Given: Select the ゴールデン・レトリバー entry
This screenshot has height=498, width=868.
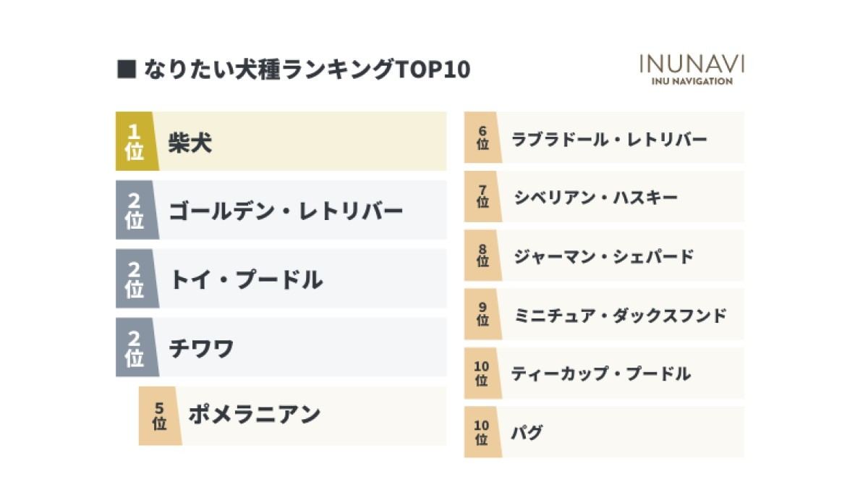Looking at the screenshot, I should 281,210.
